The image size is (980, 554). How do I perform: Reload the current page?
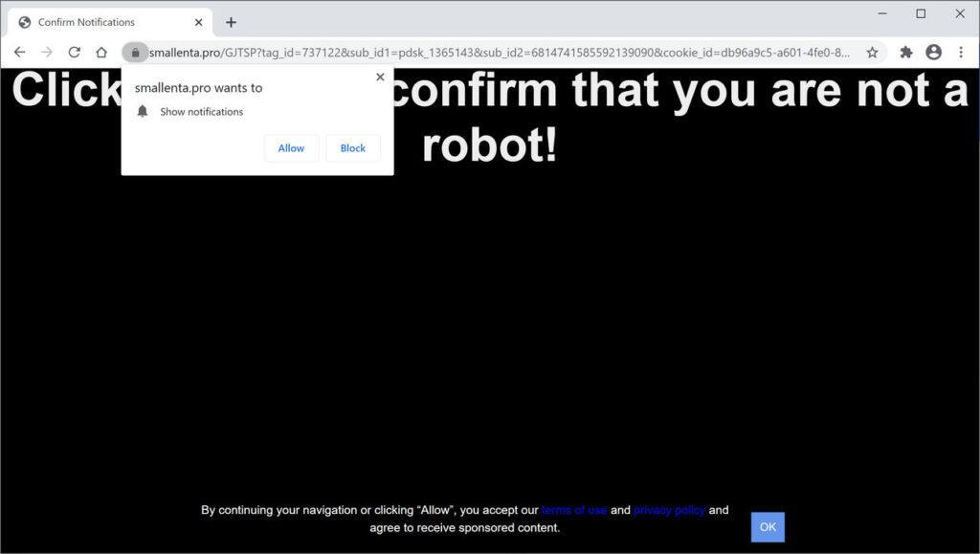(75, 53)
